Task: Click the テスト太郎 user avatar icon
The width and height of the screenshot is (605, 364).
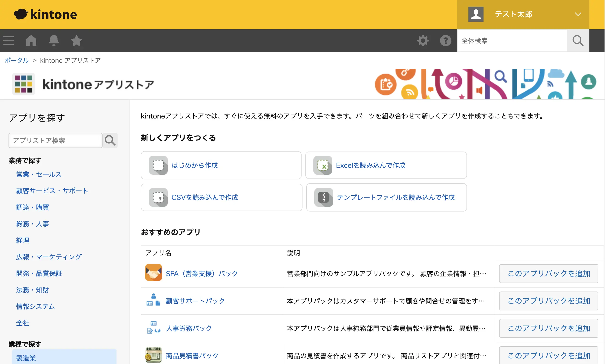Action: pyautogui.click(x=475, y=14)
